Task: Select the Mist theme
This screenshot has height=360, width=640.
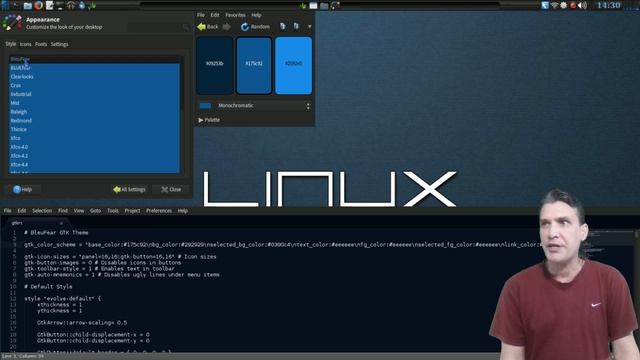Action: 94,103
